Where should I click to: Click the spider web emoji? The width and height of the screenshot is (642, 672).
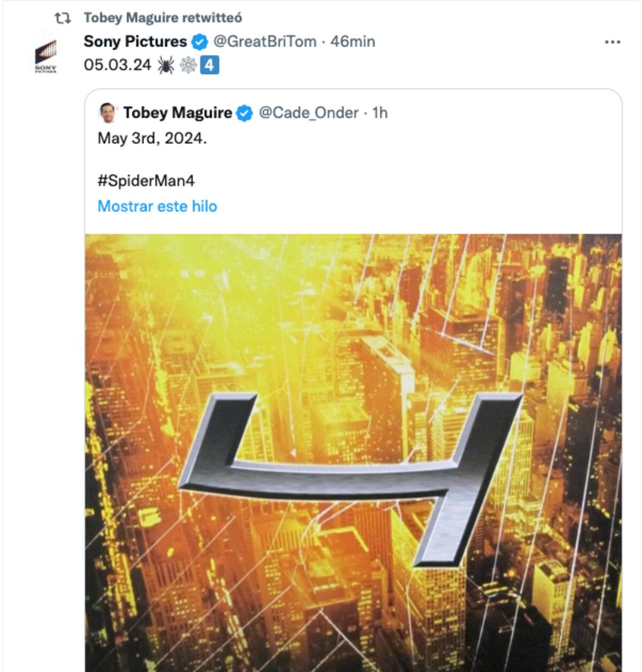tap(188, 65)
